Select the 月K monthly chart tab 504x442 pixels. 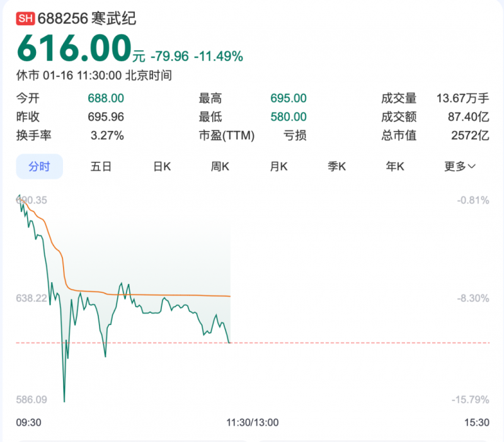[278, 166]
